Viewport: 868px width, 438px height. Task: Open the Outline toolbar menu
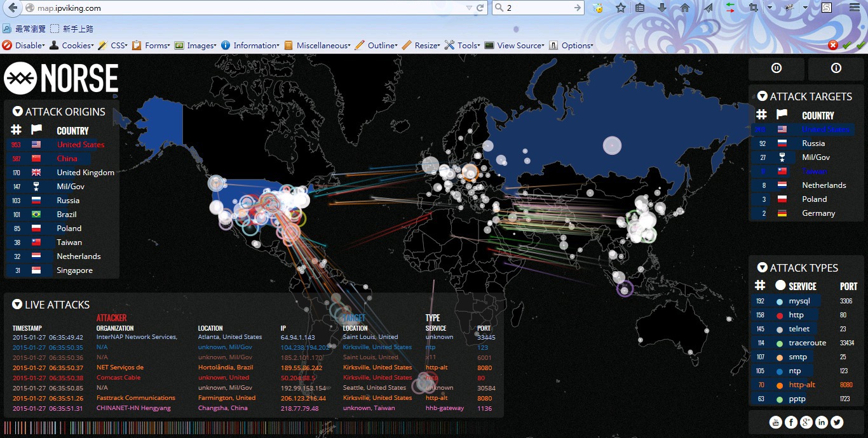[x=376, y=46]
